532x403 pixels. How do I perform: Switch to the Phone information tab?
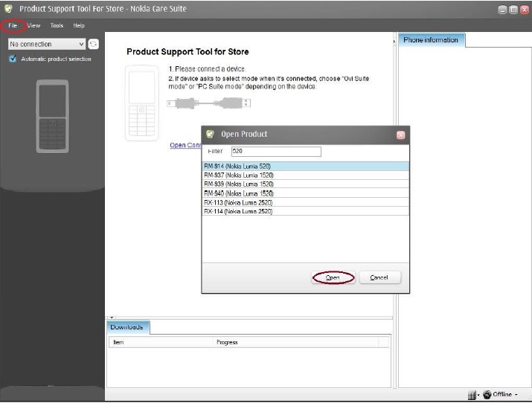tap(431, 40)
